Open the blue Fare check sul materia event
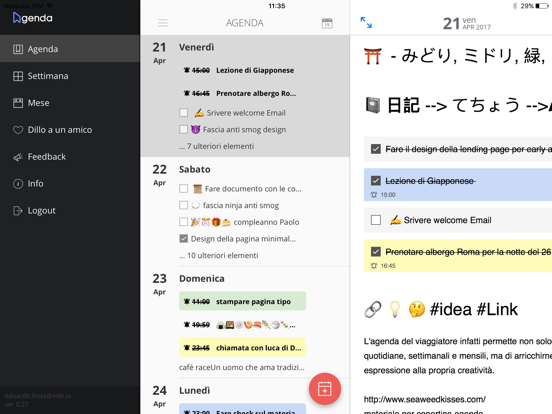 pos(242,409)
